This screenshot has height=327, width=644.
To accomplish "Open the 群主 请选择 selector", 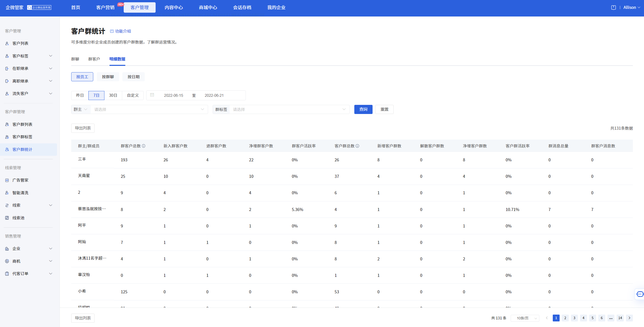I will tap(149, 109).
